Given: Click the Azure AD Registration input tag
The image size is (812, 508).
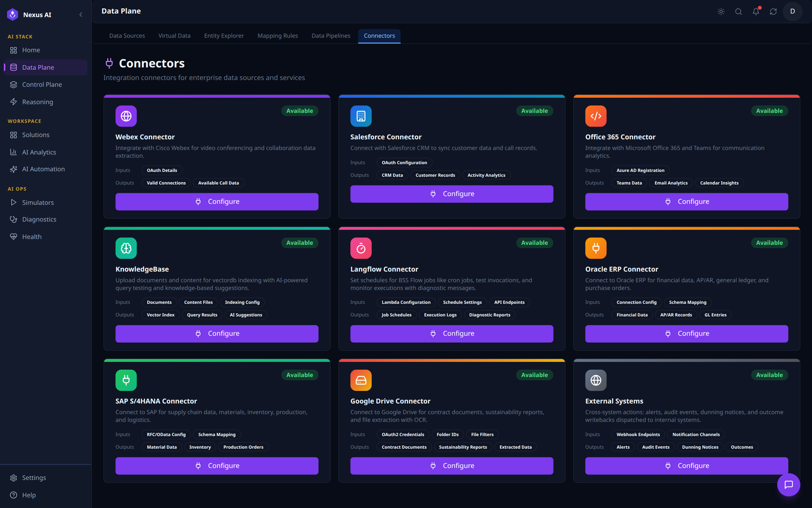Looking at the screenshot, I should 640,170.
